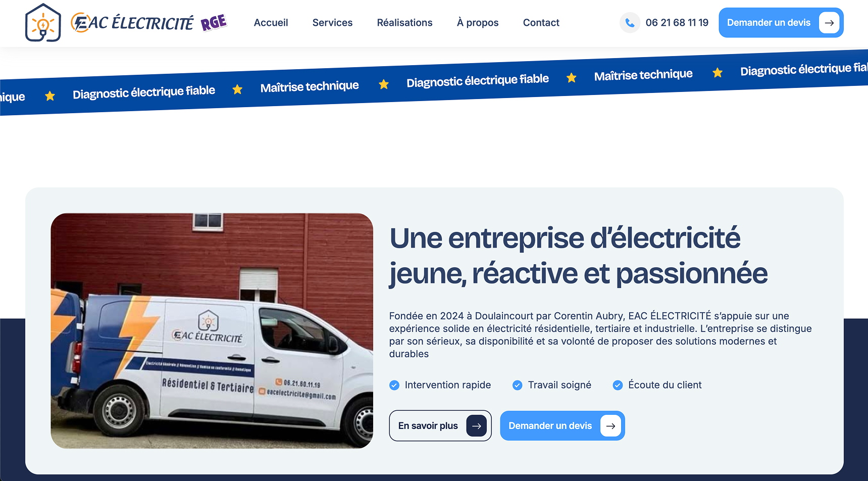Click the checkmark icon next to Travail soigné
Viewport: 868px width, 481px height.
(x=517, y=386)
